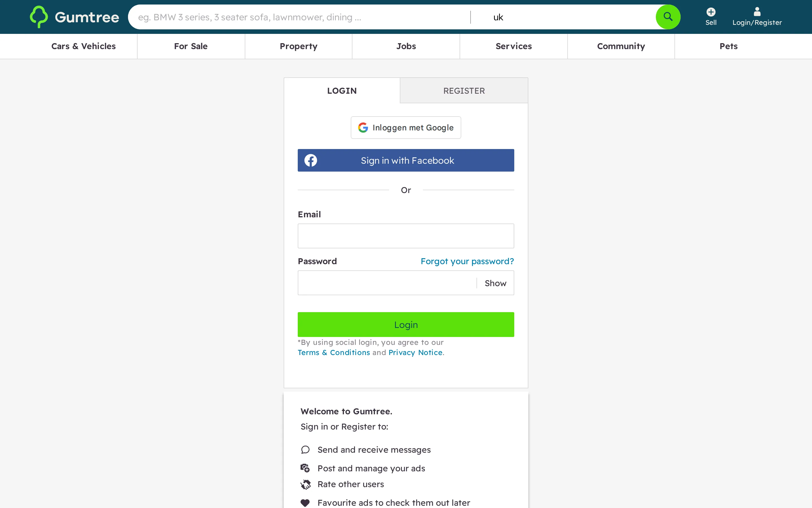The width and height of the screenshot is (812, 508).
Task: Click the handshake rate users icon
Action: (305, 485)
